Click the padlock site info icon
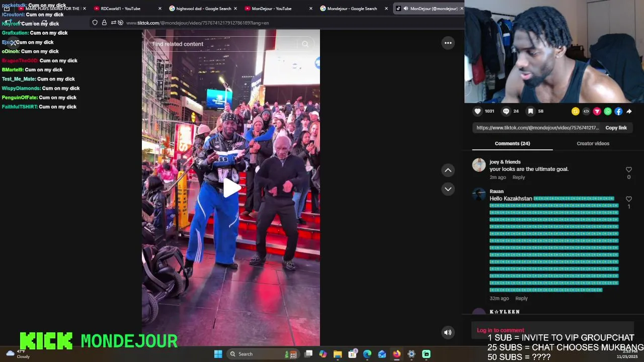The width and height of the screenshot is (644, 362). 104,23
